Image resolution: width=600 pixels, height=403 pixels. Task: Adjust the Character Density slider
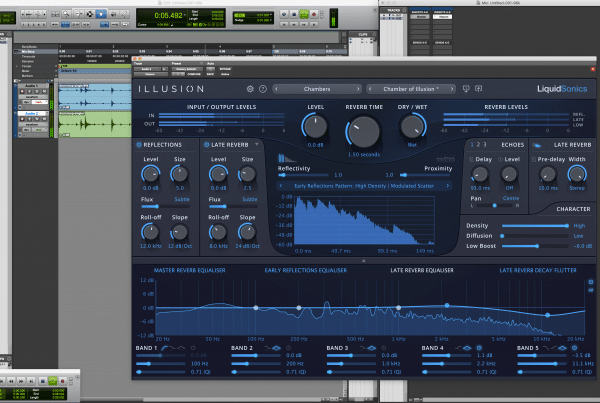535,226
